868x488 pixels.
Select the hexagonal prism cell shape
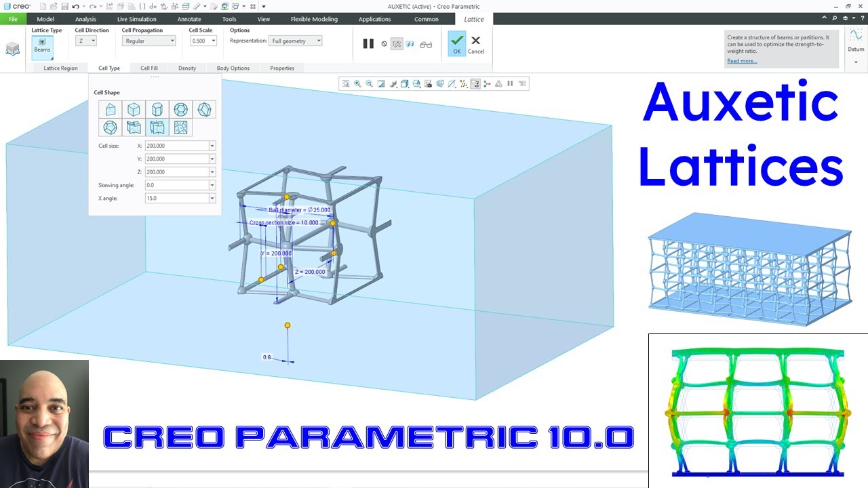(x=157, y=110)
